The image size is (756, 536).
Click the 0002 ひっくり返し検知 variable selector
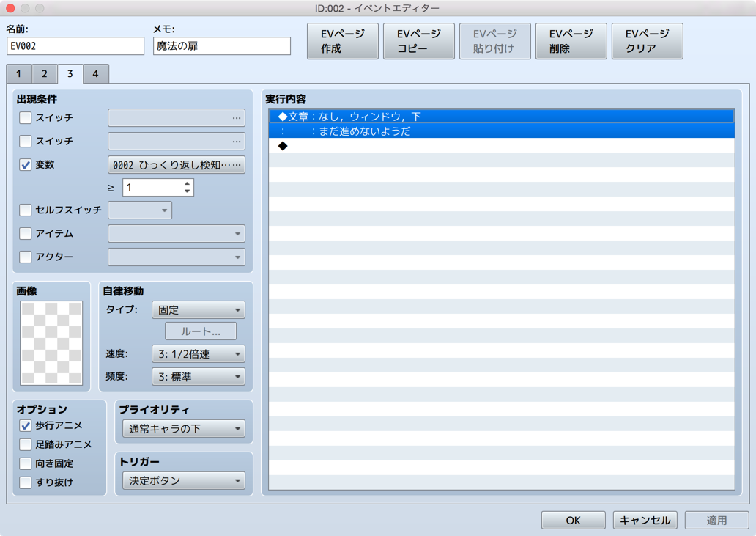pos(176,164)
